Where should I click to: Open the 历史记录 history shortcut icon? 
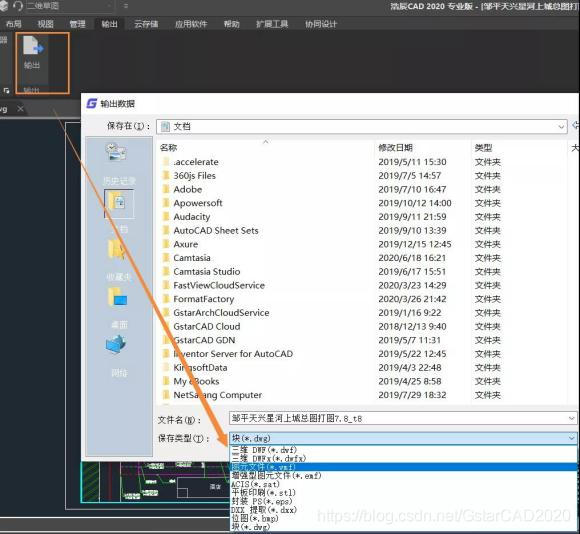[x=116, y=152]
